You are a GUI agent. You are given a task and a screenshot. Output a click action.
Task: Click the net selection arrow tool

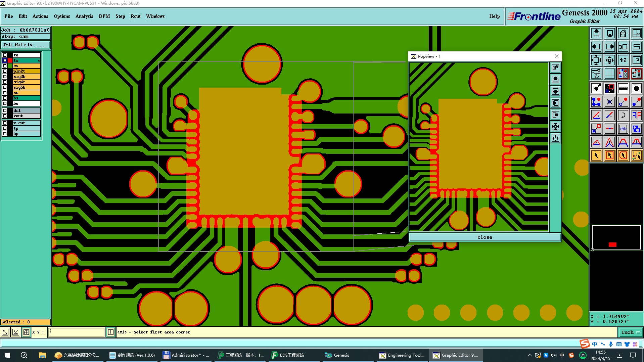pyautogui.click(x=636, y=155)
